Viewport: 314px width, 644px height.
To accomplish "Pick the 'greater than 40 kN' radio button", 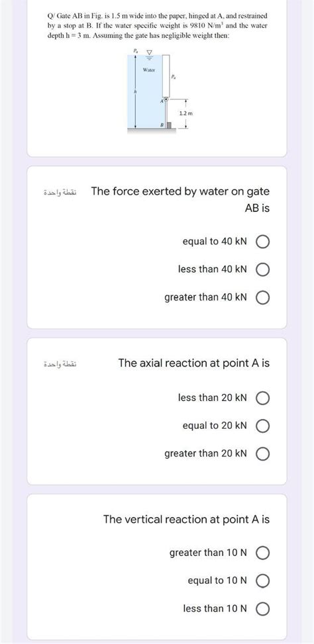I will (263, 297).
